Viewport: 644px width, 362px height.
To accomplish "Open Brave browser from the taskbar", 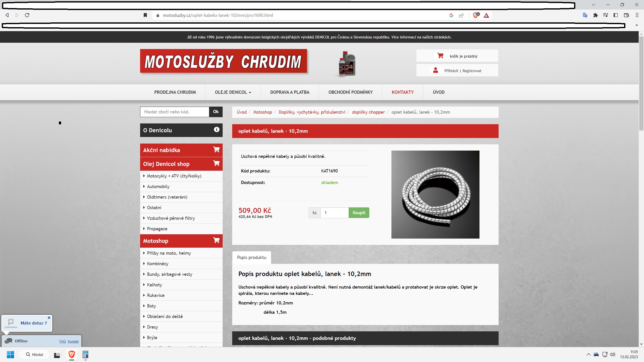I will (x=72, y=354).
